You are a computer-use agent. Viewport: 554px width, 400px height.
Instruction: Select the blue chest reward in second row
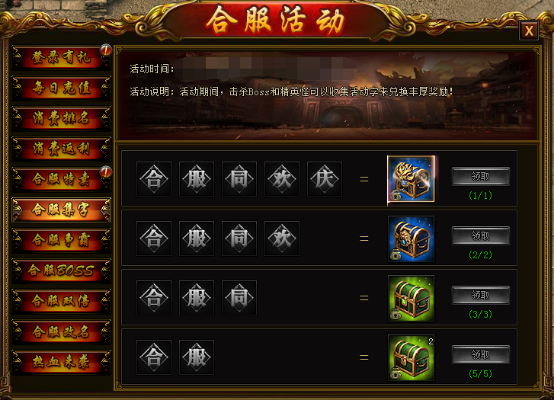click(411, 239)
